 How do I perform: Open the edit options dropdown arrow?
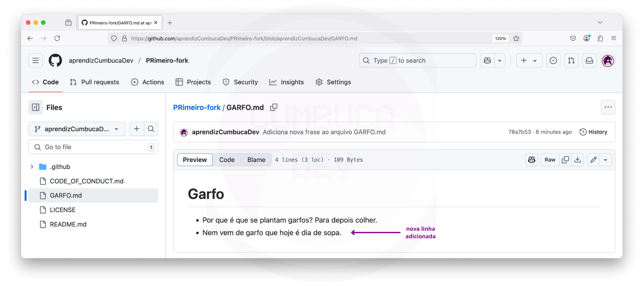606,160
